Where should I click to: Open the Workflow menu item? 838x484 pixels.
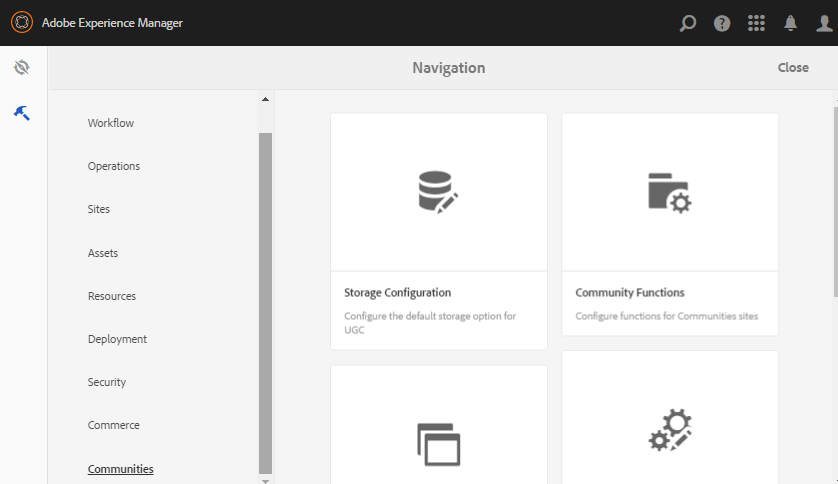tap(111, 123)
